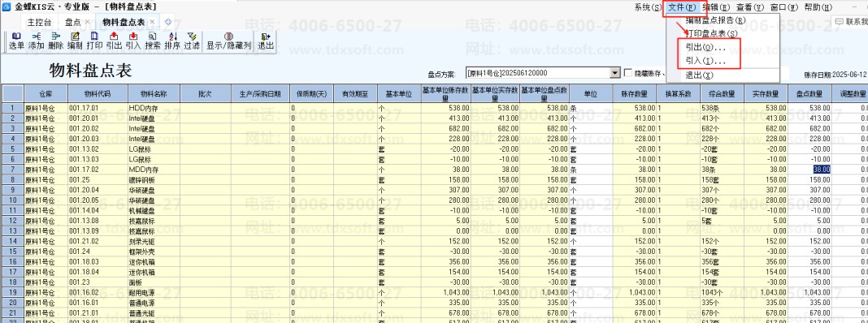Select row number 7 header
Viewport: 868px width, 323px height.
pyautogui.click(x=12, y=170)
